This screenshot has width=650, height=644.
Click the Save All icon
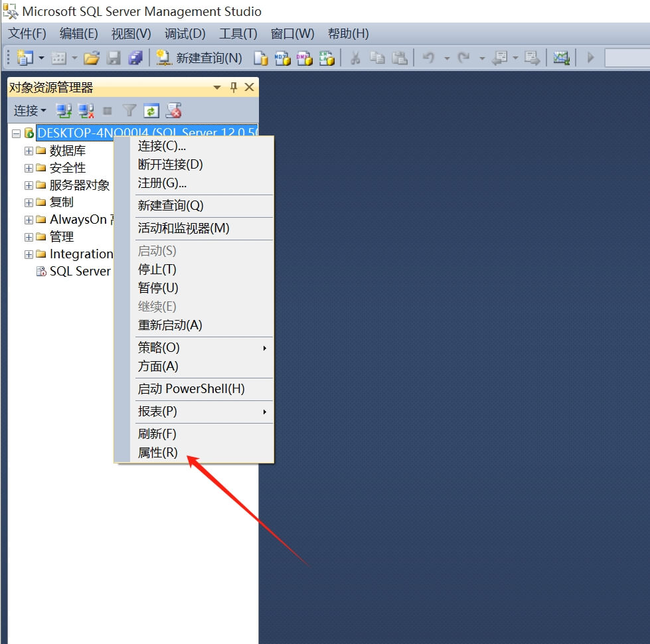point(135,58)
